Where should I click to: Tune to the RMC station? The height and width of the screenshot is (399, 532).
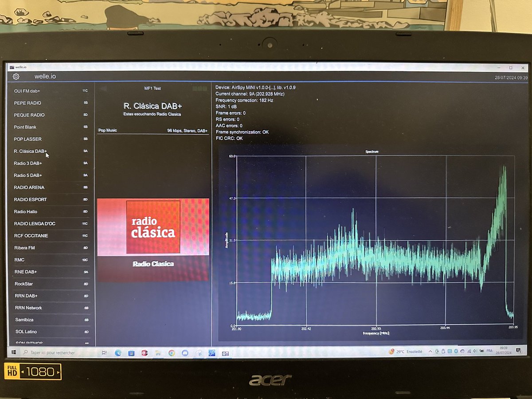(51, 260)
